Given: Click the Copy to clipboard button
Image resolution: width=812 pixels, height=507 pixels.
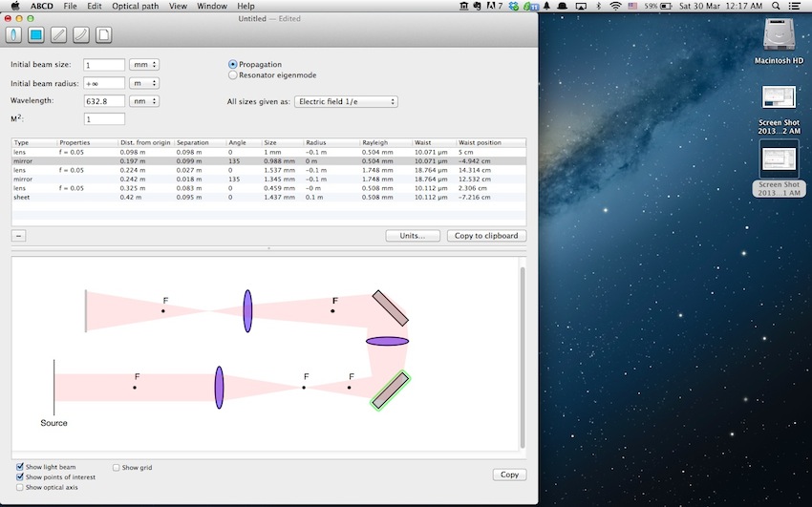Looking at the screenshot, I should [486, 236].
